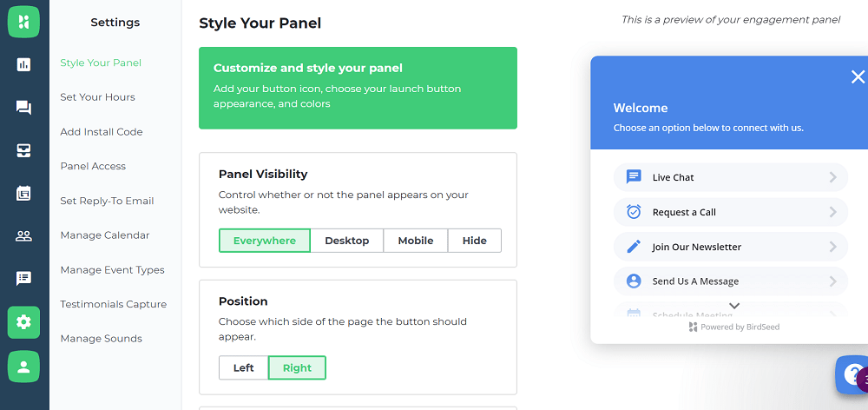Image resolution: width=868 pixels, height=410 pixels.
Task: Open the testimonials message icon in sidebar
Action: pyautogui.click(x=23, y=279)
